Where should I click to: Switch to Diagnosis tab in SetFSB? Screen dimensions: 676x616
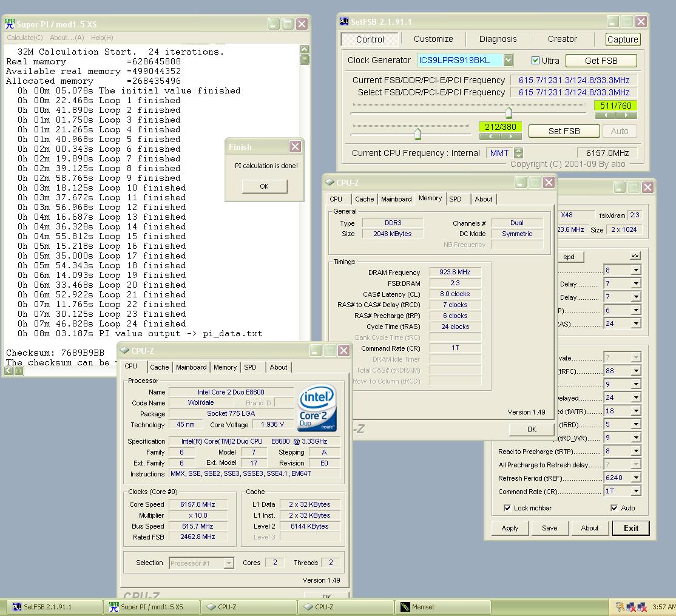tap(498, 39)
